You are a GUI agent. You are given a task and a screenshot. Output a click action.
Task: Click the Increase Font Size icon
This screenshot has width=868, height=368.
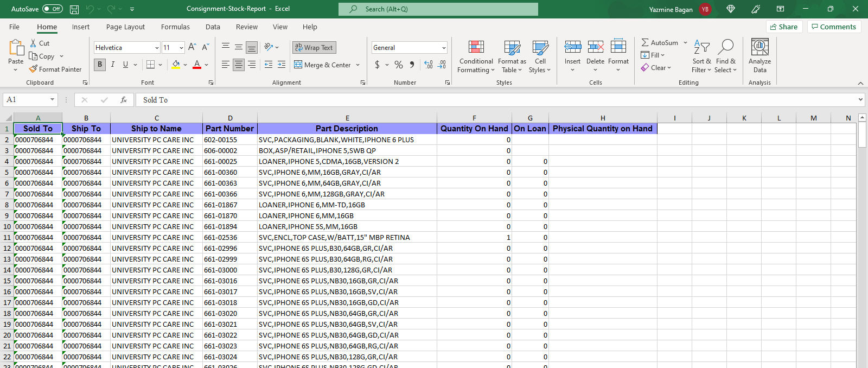tap(192, 48)
